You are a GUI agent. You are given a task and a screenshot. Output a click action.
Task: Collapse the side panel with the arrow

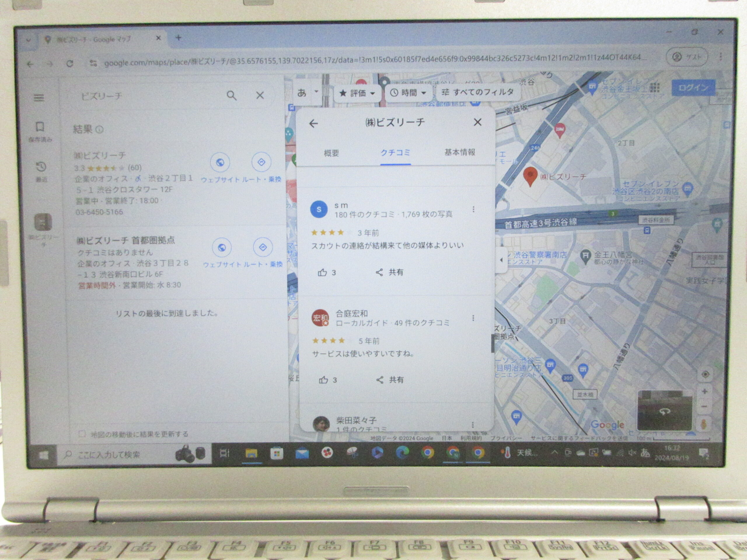tap(501, 260)
